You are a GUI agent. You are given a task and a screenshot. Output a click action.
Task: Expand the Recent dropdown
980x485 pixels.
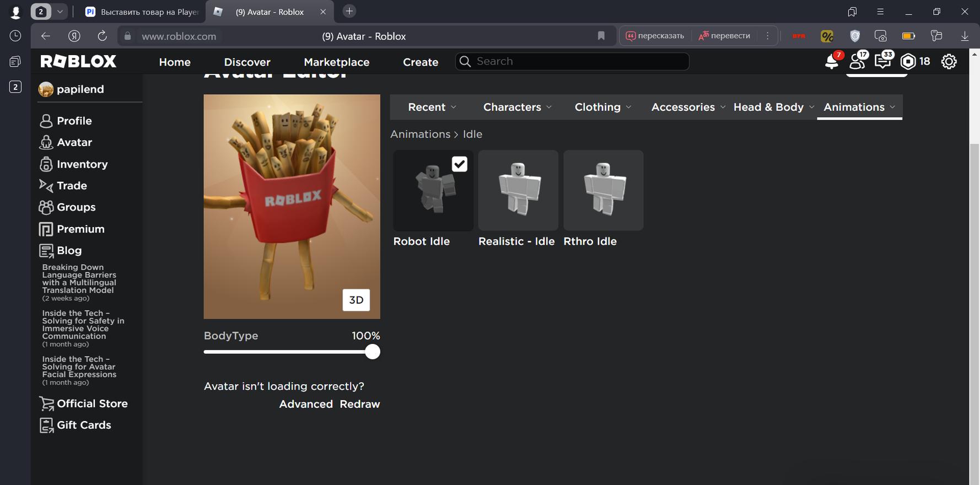click(432, 107)
